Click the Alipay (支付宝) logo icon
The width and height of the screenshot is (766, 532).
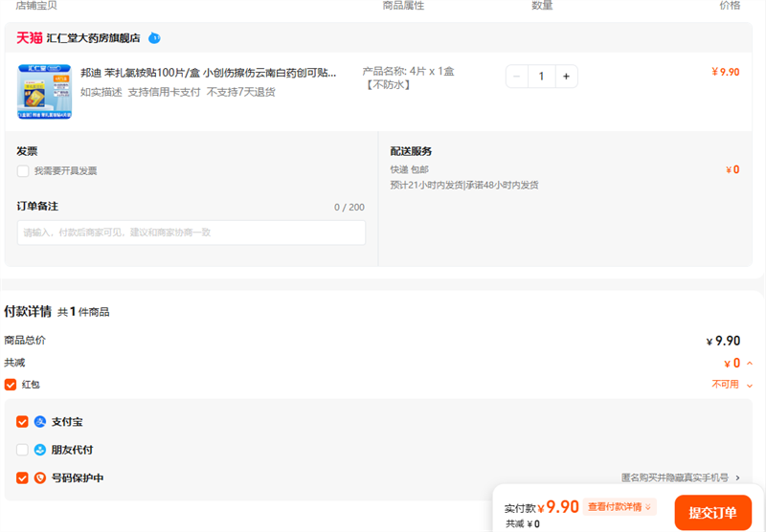coord(40,422)
